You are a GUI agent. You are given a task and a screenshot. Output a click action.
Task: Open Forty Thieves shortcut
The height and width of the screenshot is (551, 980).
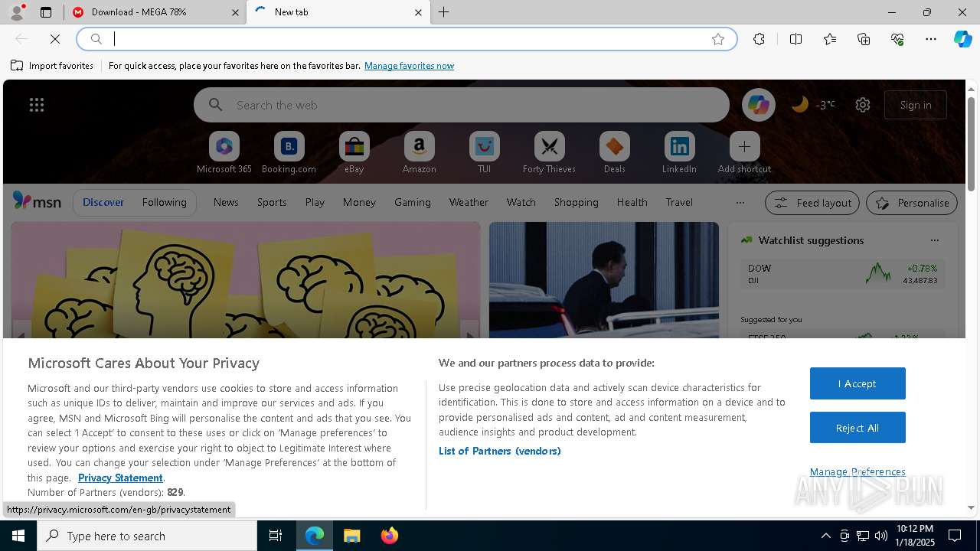[550, 152]
